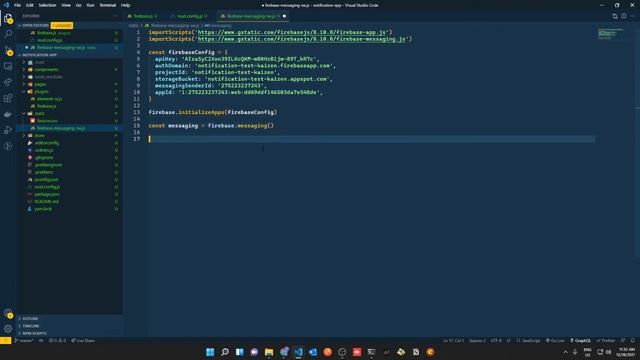Screen dimensions: 640x360
Task: Open the Go menu
Action: click(x=78, y=5)
